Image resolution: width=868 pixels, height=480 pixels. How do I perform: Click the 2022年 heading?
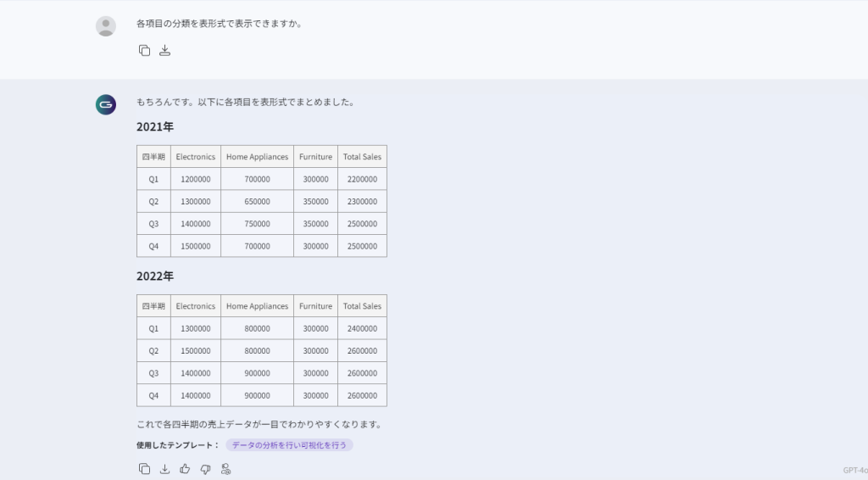[155, 276]
